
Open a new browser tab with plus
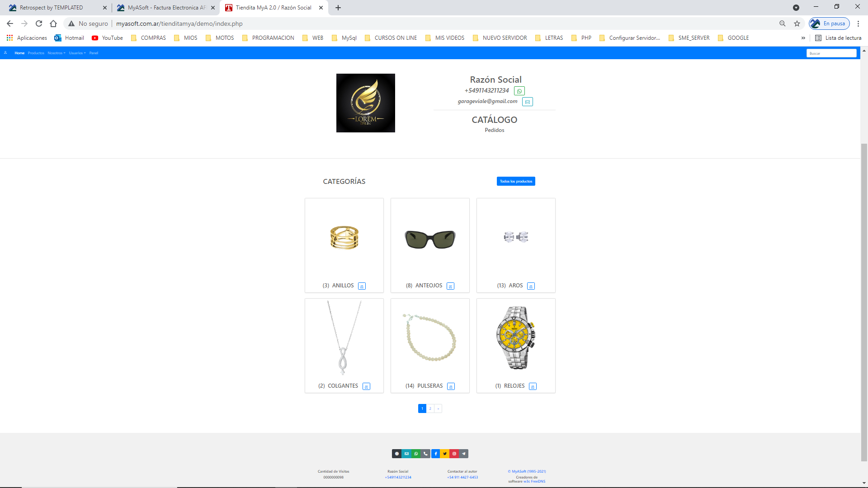coord(338,8)
